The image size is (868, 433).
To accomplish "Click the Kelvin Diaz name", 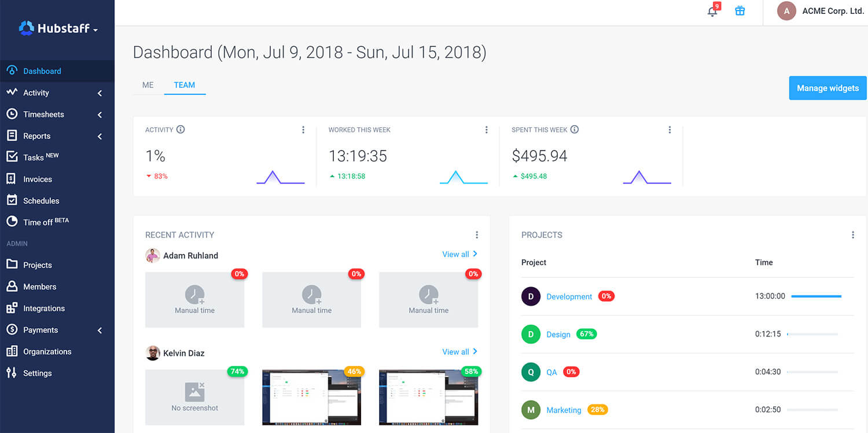I will point(183,353).
